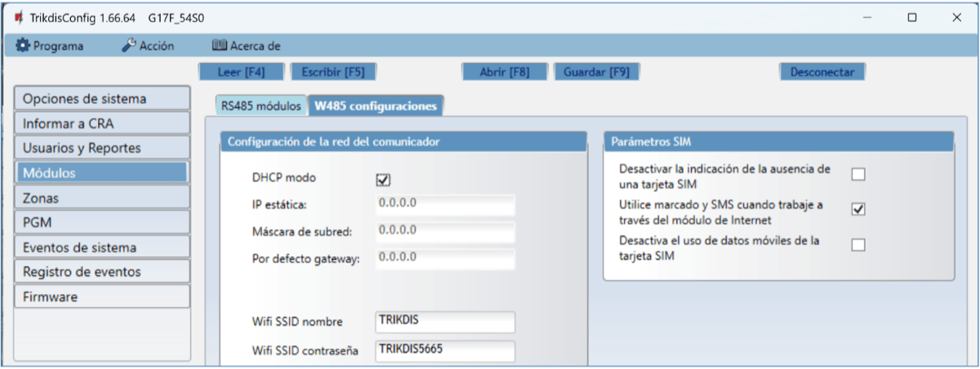Screen dimensions: 980x369
Task: Save configuration with Guardar [F9]
Action: (596, 72)
